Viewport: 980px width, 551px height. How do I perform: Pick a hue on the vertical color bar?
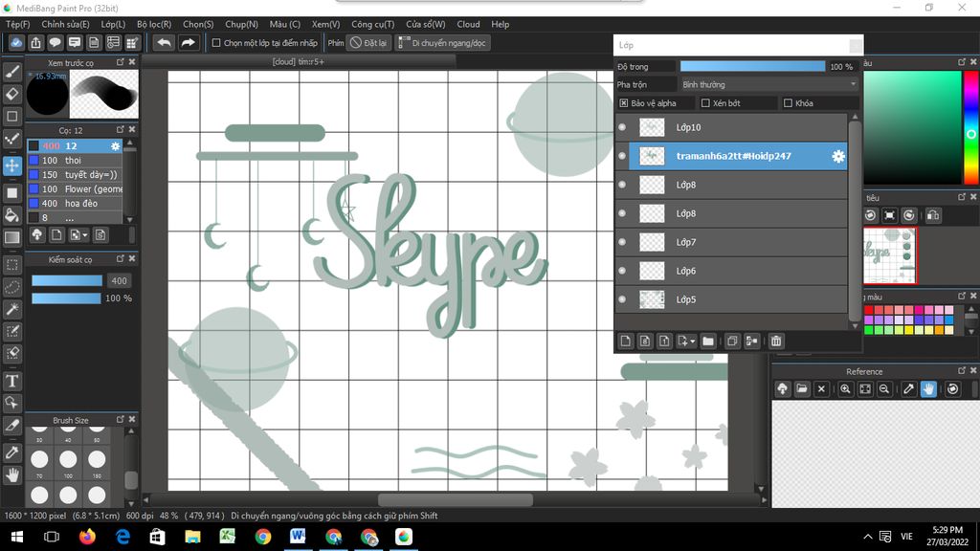coord(970,127)
